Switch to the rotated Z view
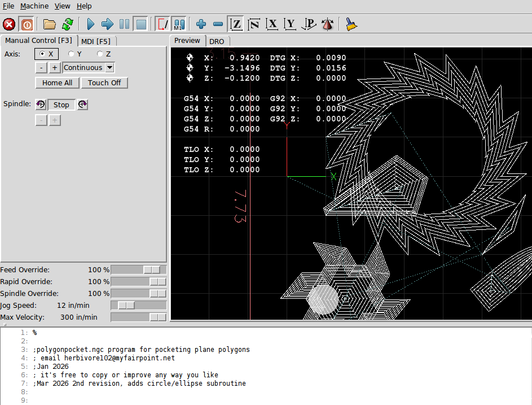The height and width of the screenshot is (405, 532). 254,24
